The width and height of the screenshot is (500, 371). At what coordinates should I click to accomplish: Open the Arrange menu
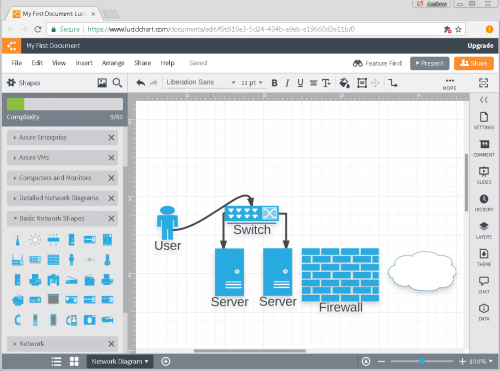click(113, 63)
